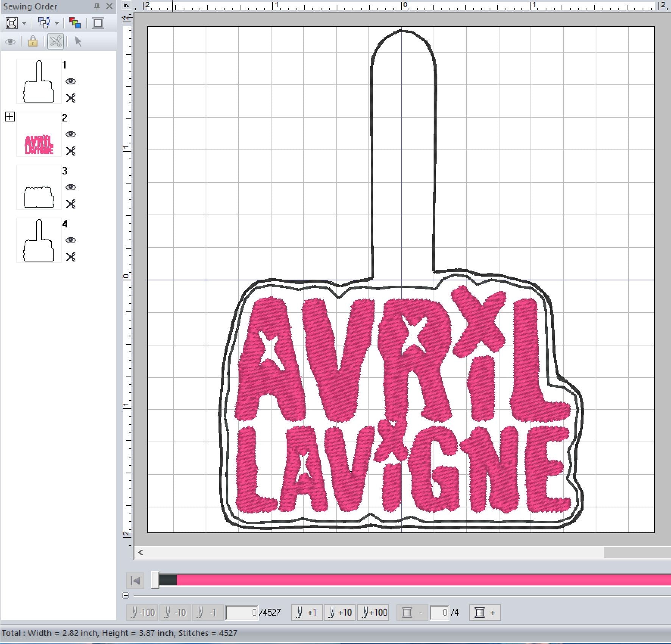The height and width of the screenshot is (644, 671).
Task: Toggle the eye visibility of item 2
Action: 71,134
